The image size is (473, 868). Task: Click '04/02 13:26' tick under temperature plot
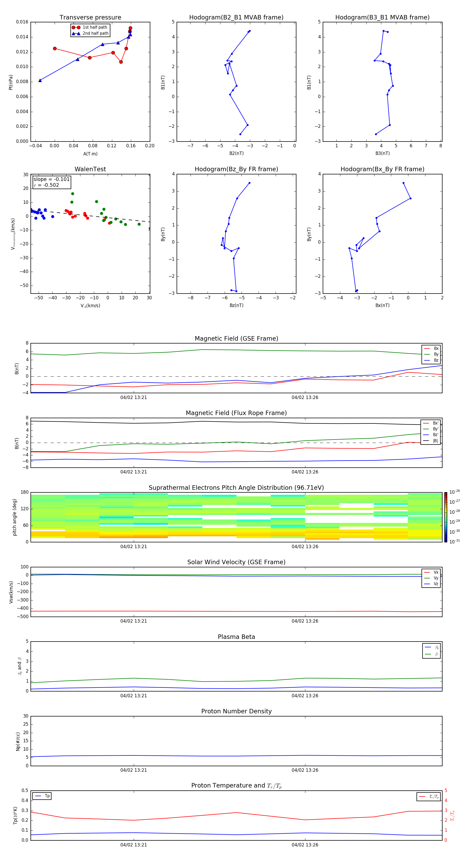(305, 845)
